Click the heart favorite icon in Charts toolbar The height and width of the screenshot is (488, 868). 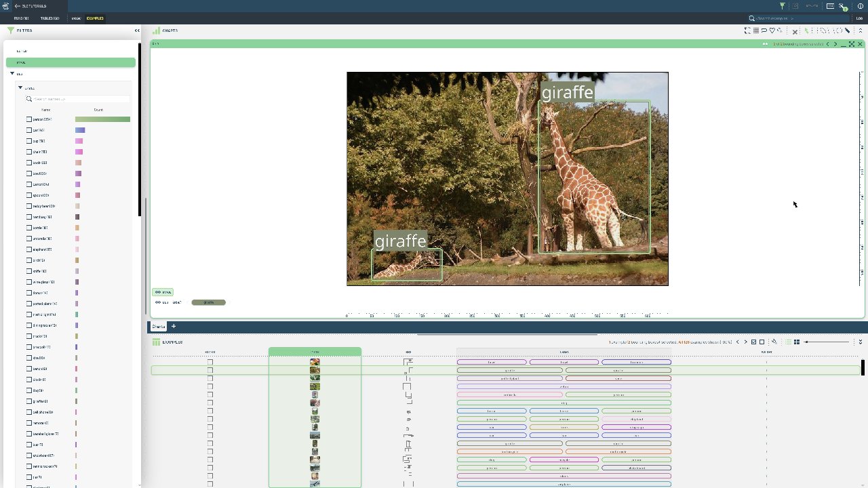[772, 30]
